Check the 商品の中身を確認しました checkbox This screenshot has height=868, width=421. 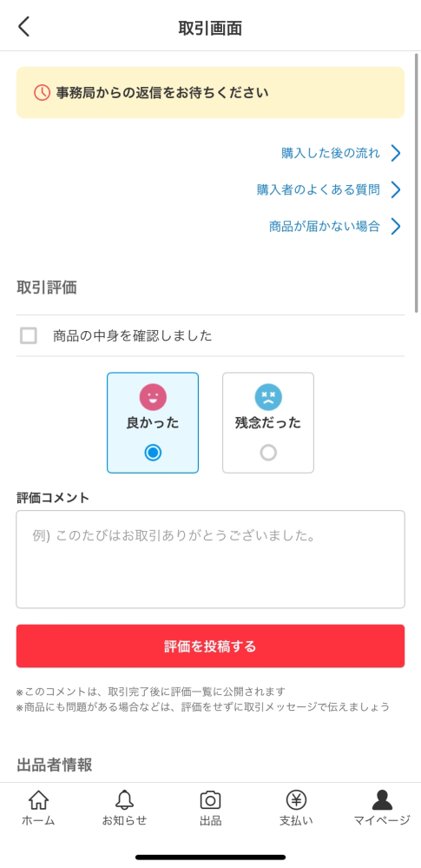coord(29,335)
